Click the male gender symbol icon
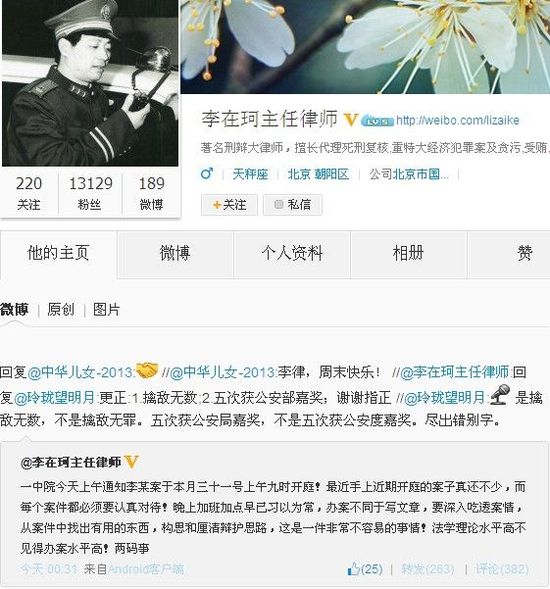Screen dimensions: 550x589 pyautogui.click(x=207, y=174)
